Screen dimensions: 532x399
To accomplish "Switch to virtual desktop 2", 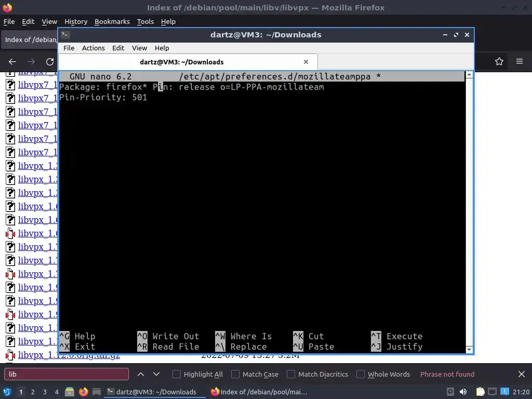I will pyautogui.click(x=33, y=392).
